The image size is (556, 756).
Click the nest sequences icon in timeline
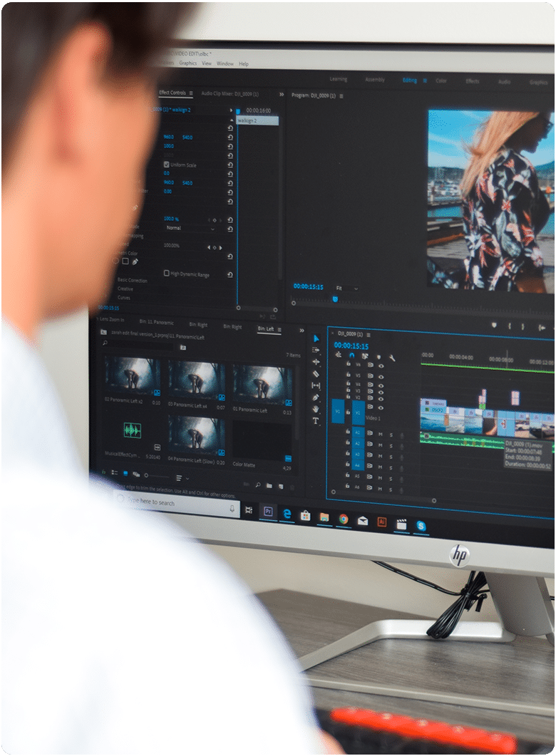[x=338, y=354]
